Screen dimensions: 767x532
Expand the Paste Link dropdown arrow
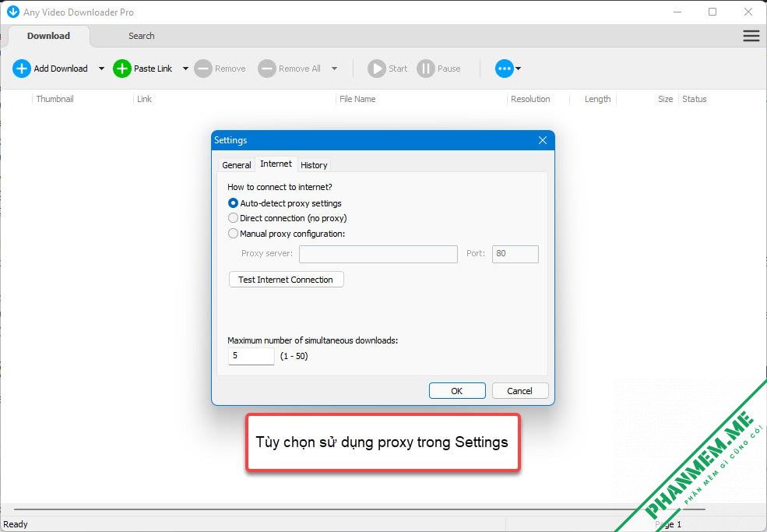click(185, 69)
